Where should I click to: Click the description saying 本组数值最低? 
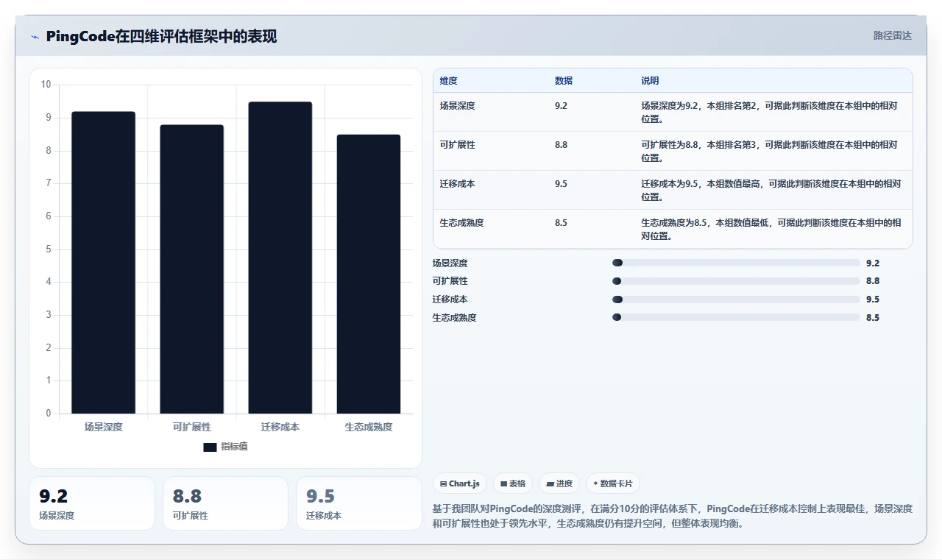(x=771, y=229)
